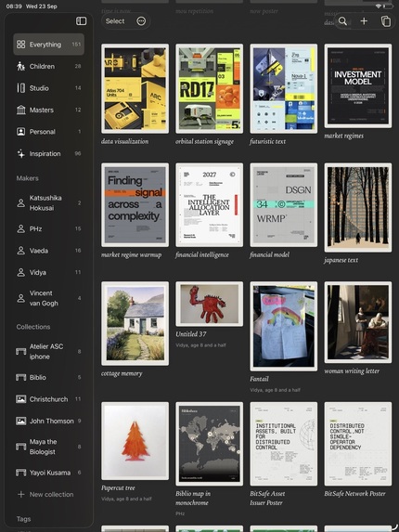This screenshot has height=532, width=399.
Task: Click the Biblio collection name
Action: (38, 377)
